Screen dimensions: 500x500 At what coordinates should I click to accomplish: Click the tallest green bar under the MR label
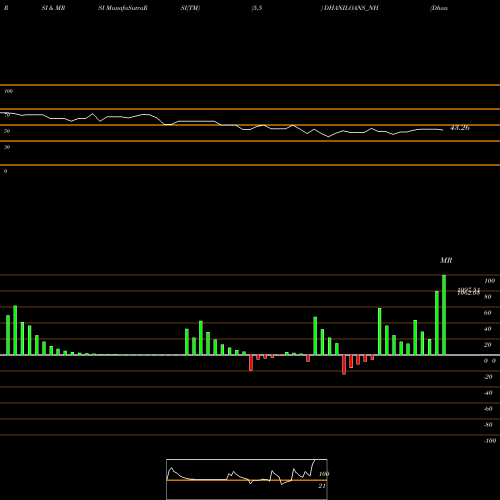point(444,315)
